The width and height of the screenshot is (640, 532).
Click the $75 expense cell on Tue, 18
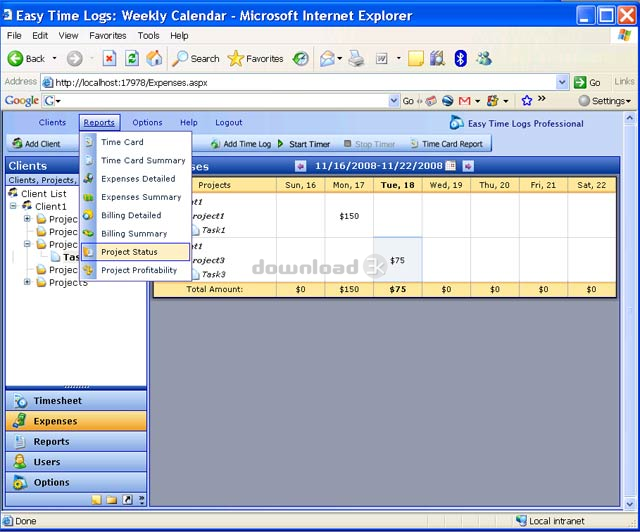(x=398, y=260)
